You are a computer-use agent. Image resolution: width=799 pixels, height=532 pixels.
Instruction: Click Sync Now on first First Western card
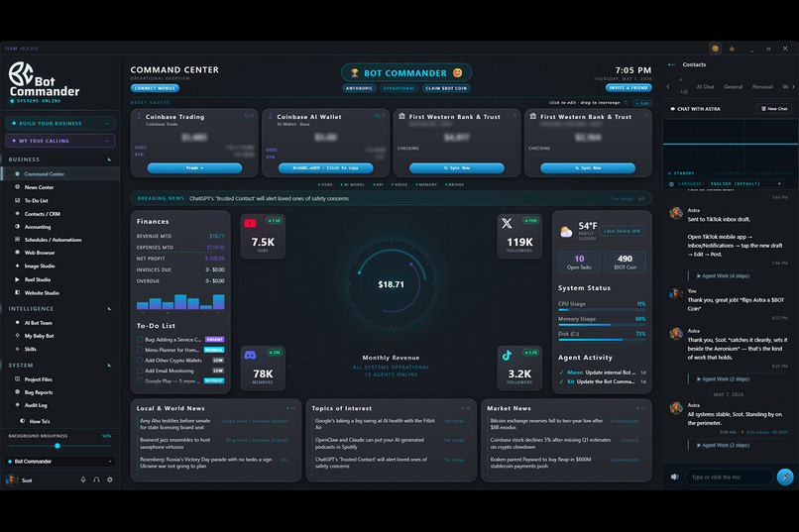[457, 168]
